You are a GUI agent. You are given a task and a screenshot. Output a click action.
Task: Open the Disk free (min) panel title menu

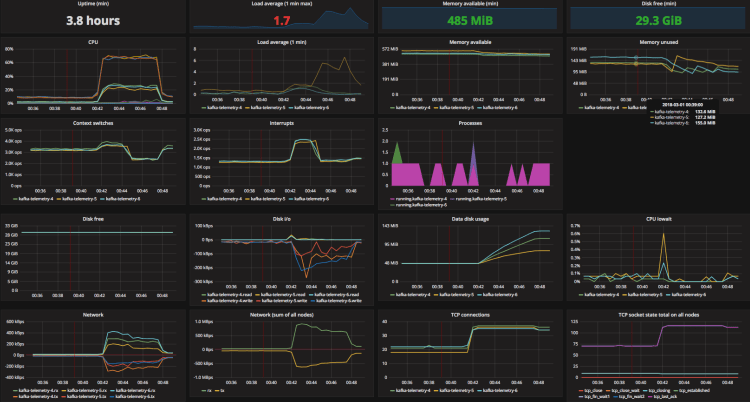(658, 3)
